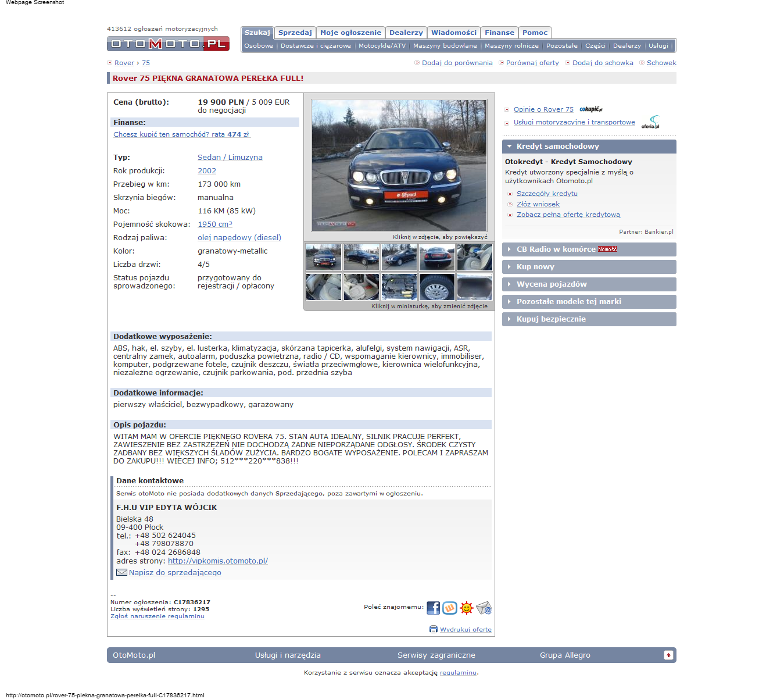Expand Pozostałe modele tej marki panel
784x699 pixels.
[589, 301]
